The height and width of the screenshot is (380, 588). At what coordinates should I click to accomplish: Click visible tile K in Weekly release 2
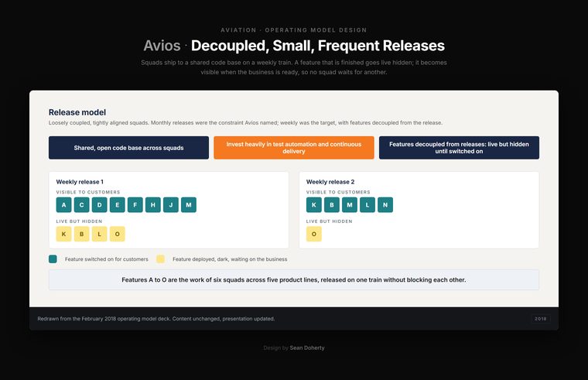click(314, 205)
